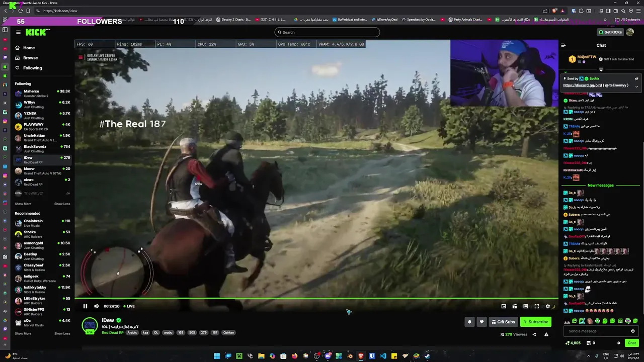Click the Kick logo

tap(38, 32)
